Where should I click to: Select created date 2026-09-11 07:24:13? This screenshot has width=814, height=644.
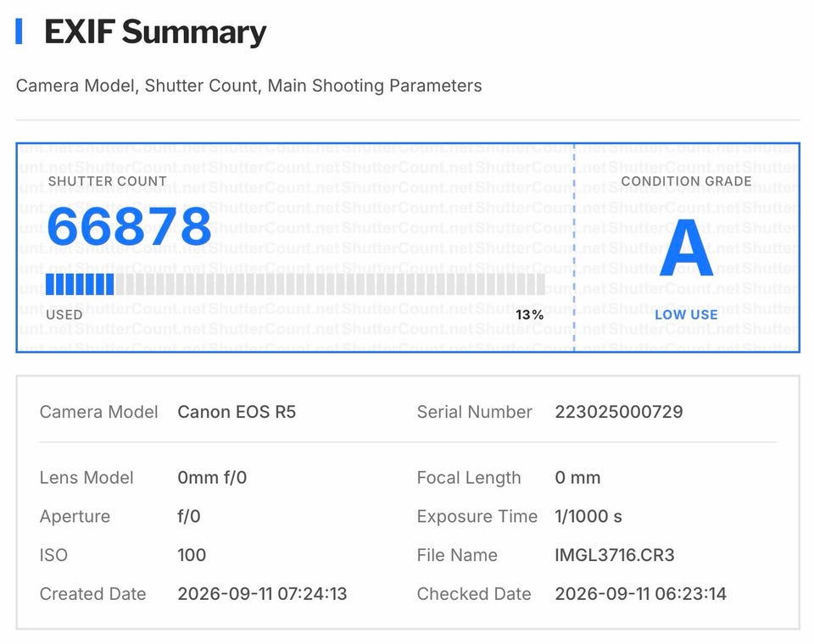[x=262, y=594]
